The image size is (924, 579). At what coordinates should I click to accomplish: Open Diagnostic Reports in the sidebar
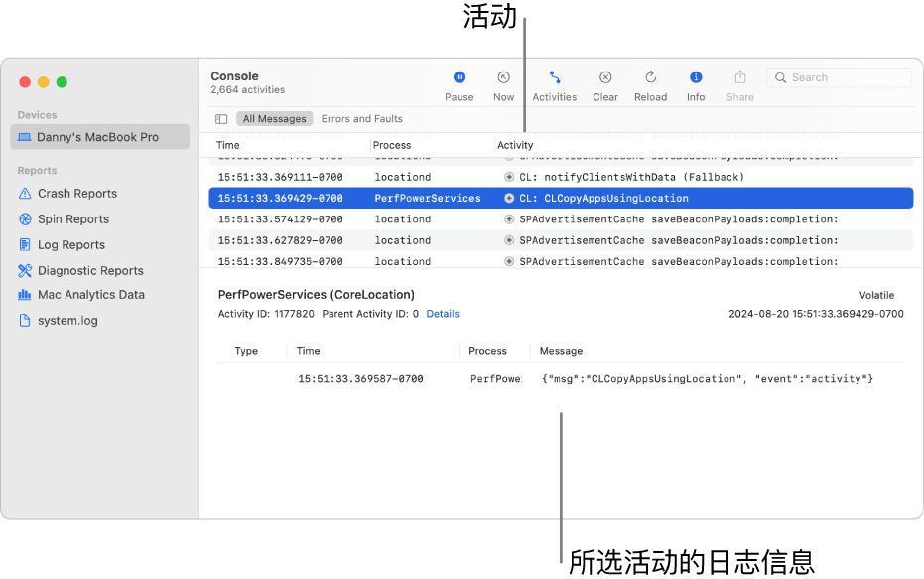point(90,271)
